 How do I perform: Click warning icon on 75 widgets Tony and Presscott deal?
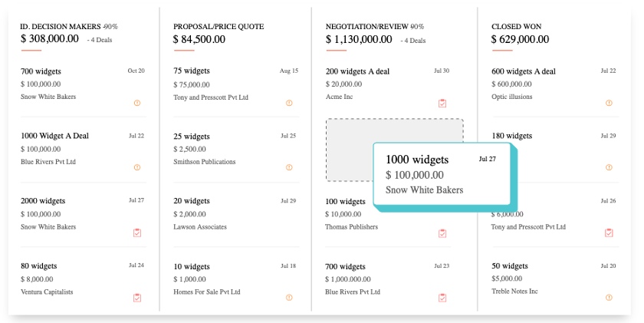coord(289,103)
